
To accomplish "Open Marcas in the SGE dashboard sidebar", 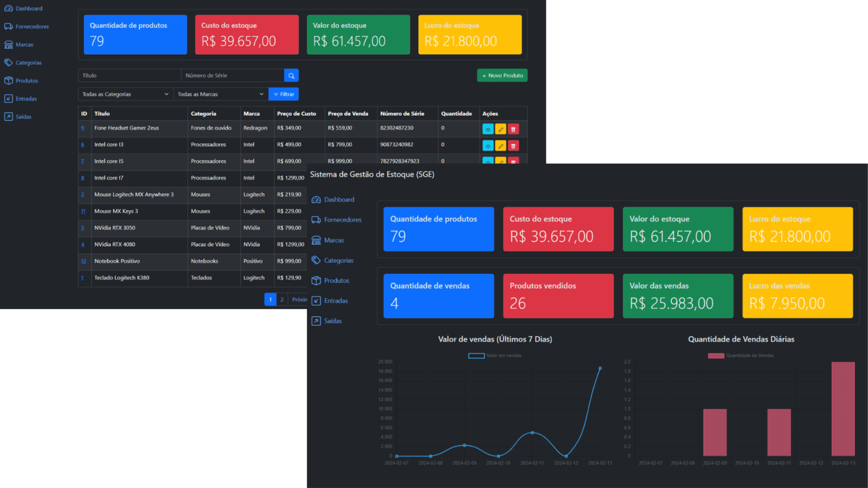I will (x=333, y=240).
